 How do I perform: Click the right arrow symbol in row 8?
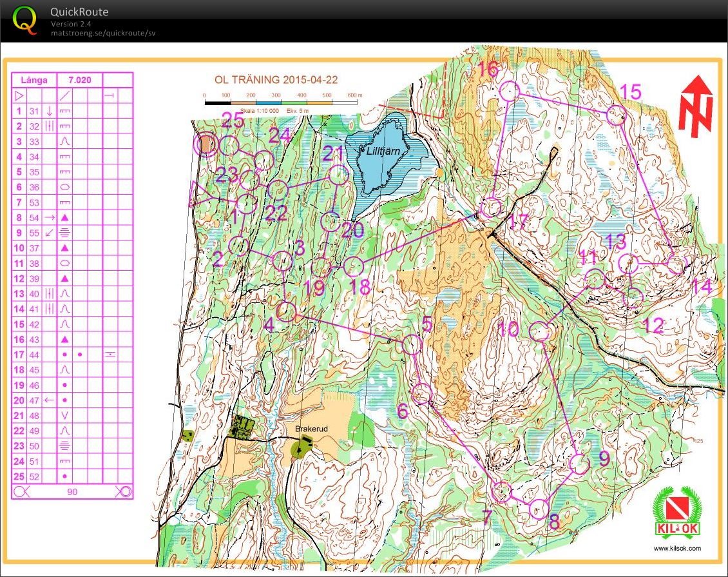(50, 217)
